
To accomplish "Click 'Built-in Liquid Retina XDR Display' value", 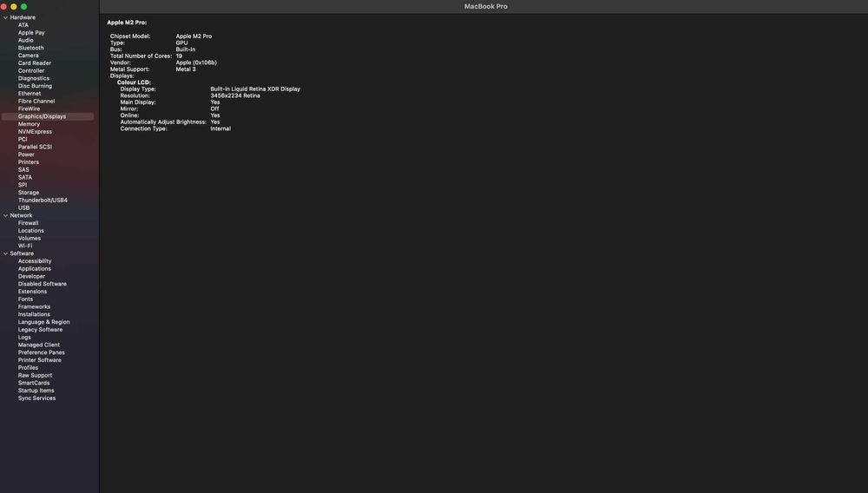I will 255,89.
